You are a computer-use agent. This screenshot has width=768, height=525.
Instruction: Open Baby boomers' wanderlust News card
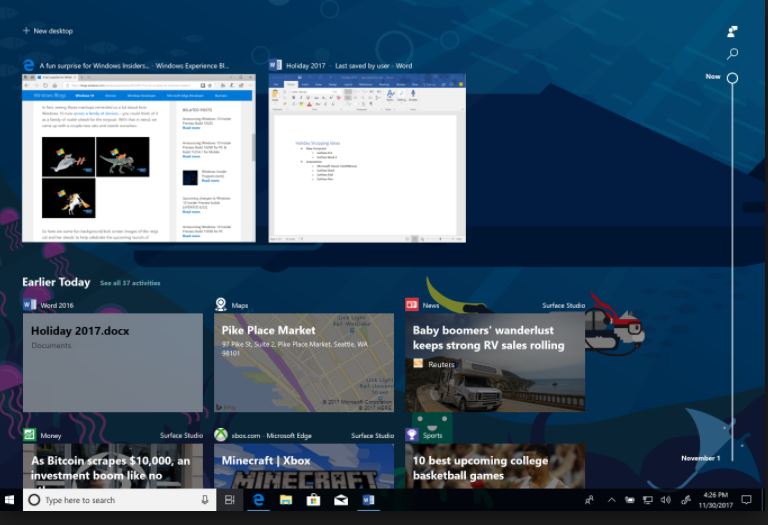pos(495,362)
